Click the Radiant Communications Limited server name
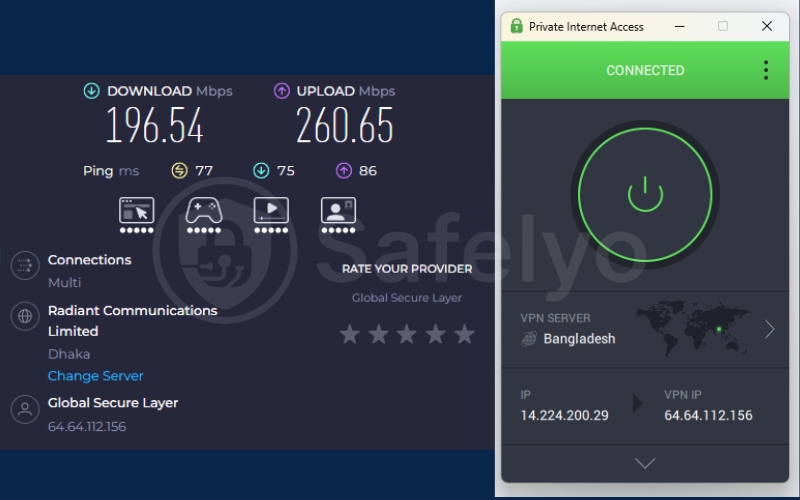 point(133,321)
